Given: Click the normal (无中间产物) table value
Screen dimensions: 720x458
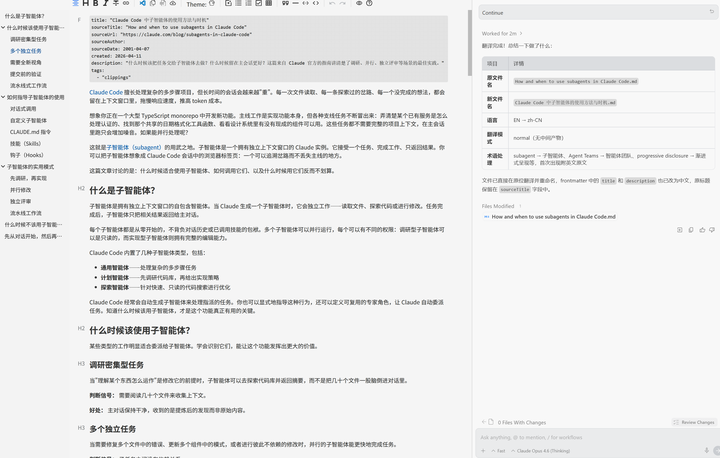Looking at the screenshot, I should point(538,138).
